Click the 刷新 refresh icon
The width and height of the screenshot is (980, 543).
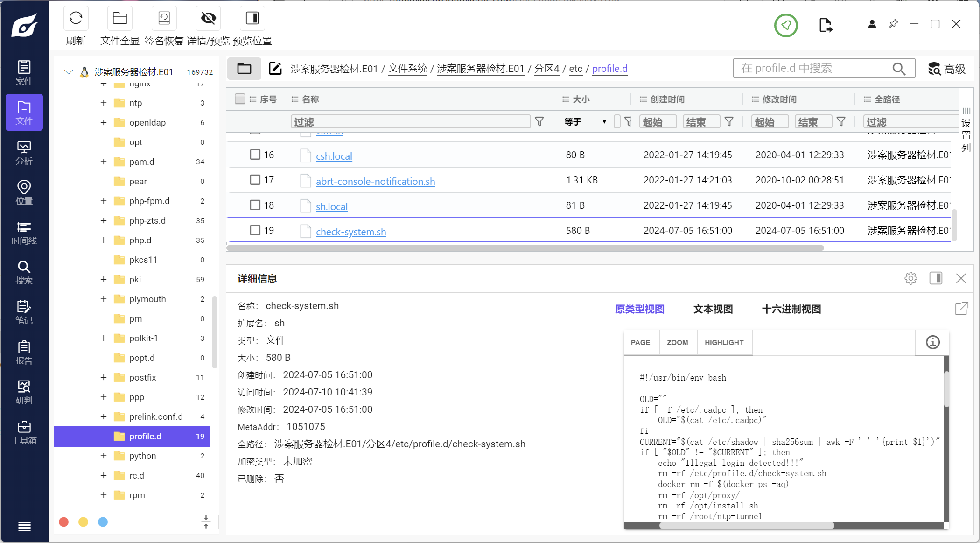pyautogui.click(x=76, y=18)
